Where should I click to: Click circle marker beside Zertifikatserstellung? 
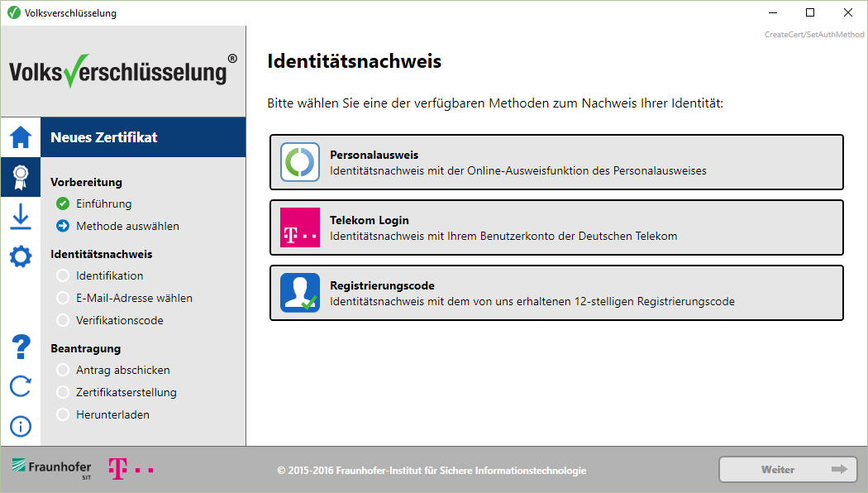click(x=63, y=392)
